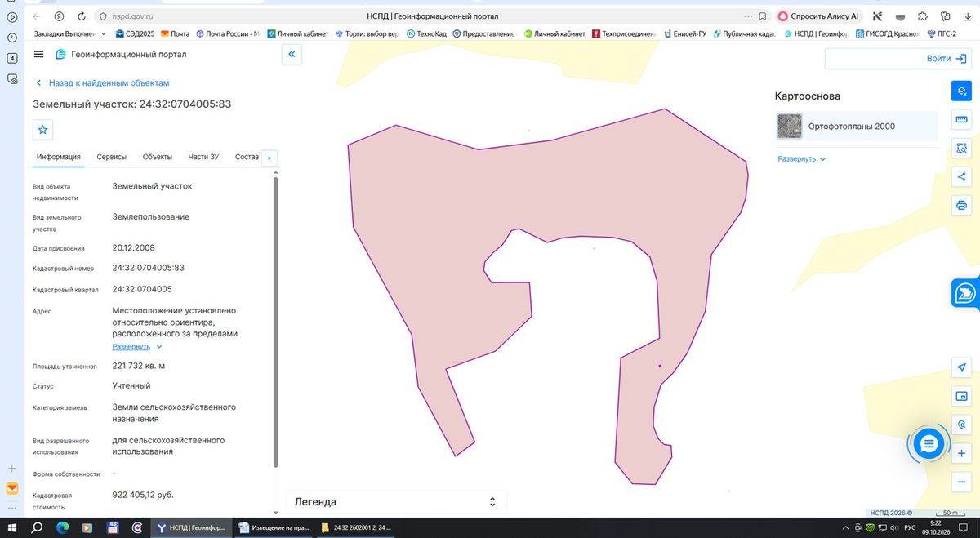Reload the browser page
Viewport: 980px width, 538px height.
click(82, 16)
